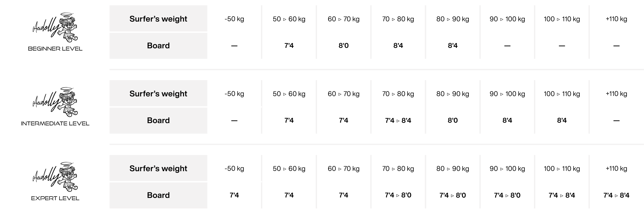Click 90 ▹ 100 kg weight in intermediate table

pyautogui.click(x=507, y=94)
